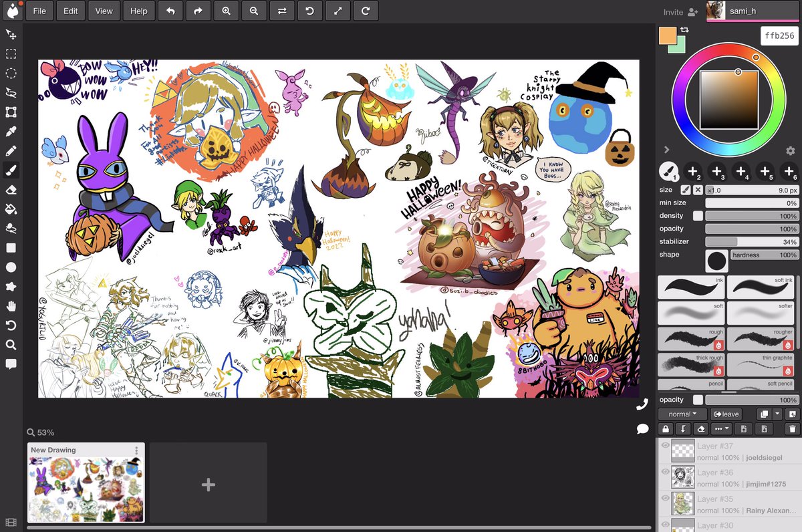Click the Redo arrow in top toolbar

coord(198,11)
